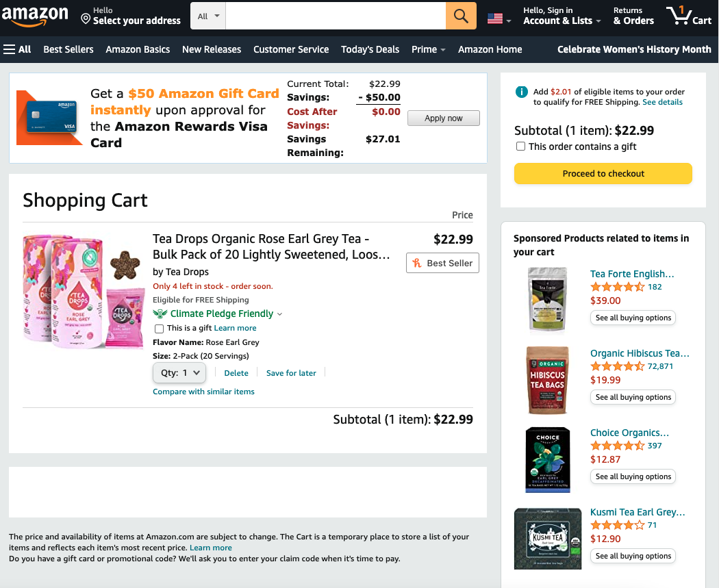Click the US flag language icon
The height and width of the screenshot is (588, 719).
point(495,18)
